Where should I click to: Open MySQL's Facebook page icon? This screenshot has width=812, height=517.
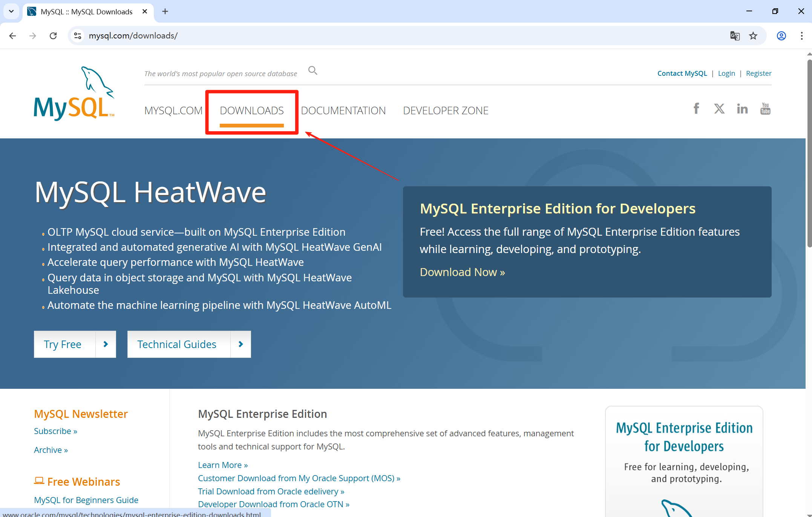[x=696, y=109]
